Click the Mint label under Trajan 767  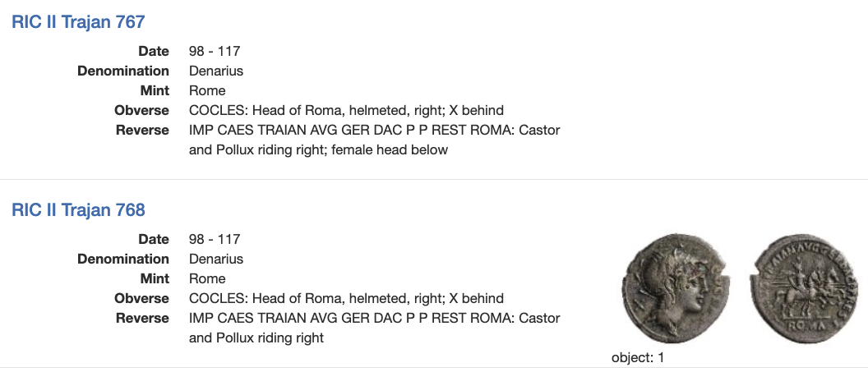[155, 90]
